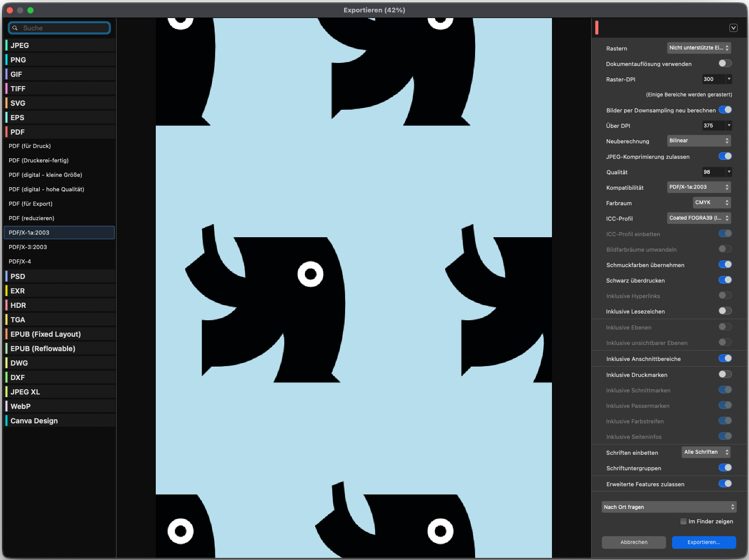
Task: Select the PSD export format
Action: pyautogui.click(x=60, y=276)
